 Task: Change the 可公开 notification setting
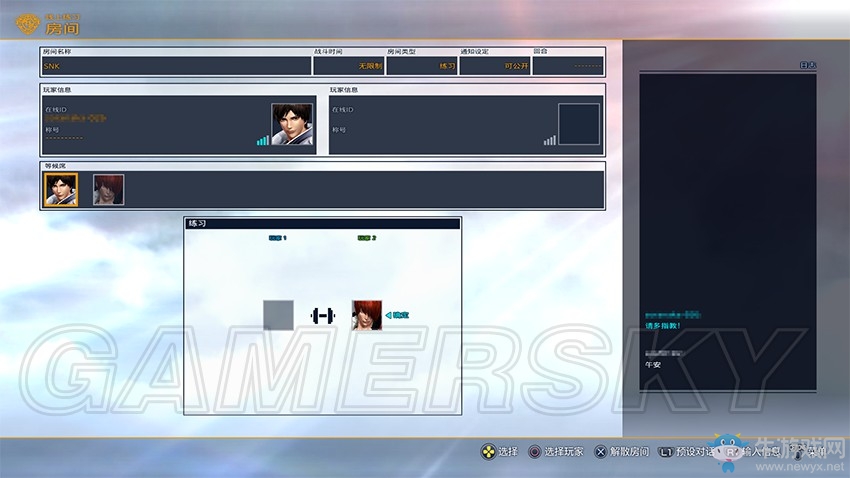coord(495,66)
